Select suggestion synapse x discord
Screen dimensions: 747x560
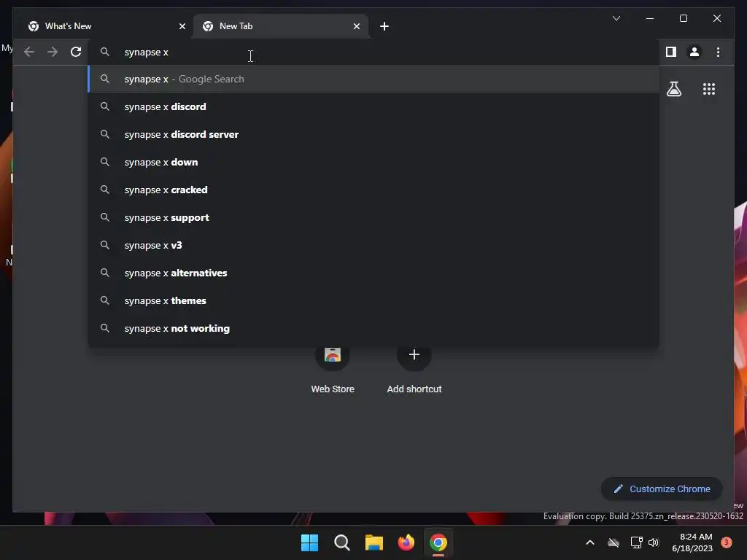tap(374, 106)
